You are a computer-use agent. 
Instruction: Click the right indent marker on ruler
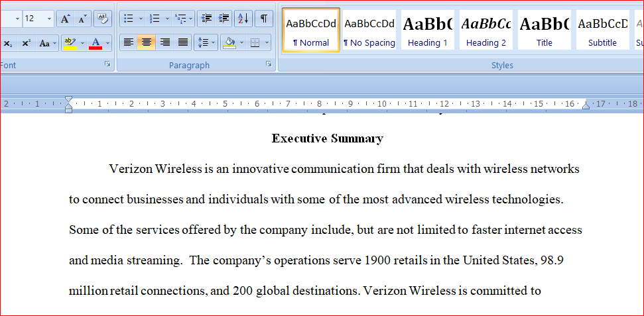tap(586, 106)
